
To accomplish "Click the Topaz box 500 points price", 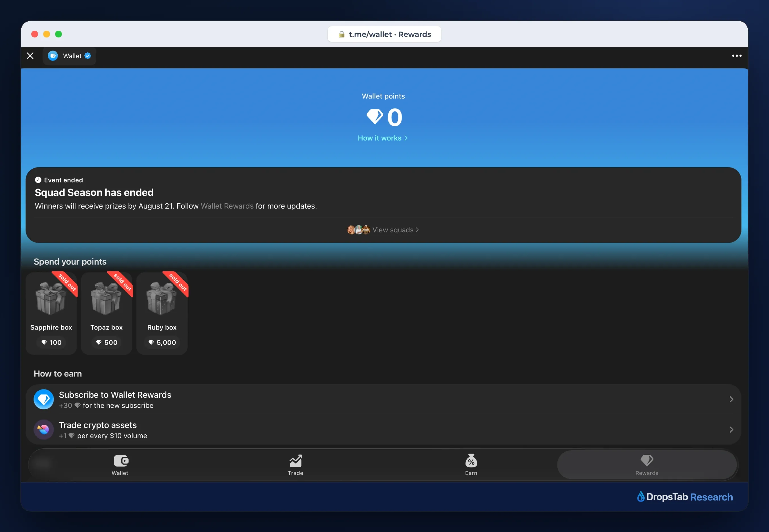I will click(x=107, y=342).
